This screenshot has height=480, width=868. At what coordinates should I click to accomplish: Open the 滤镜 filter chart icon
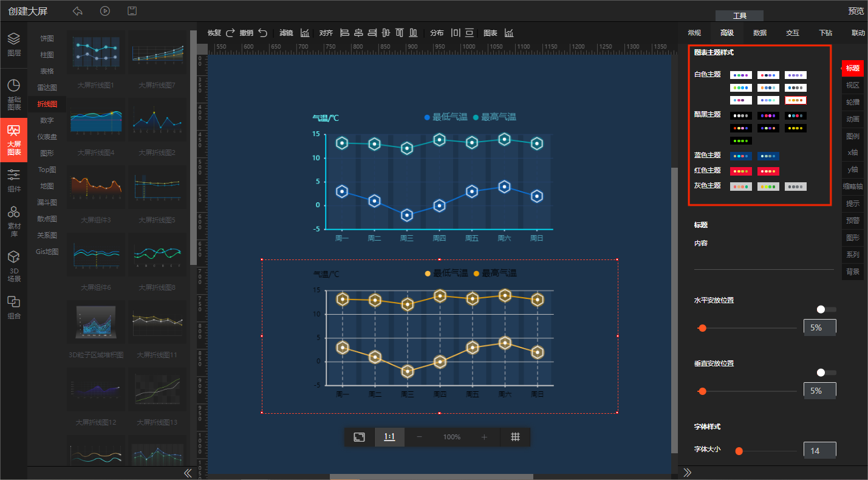305,33
